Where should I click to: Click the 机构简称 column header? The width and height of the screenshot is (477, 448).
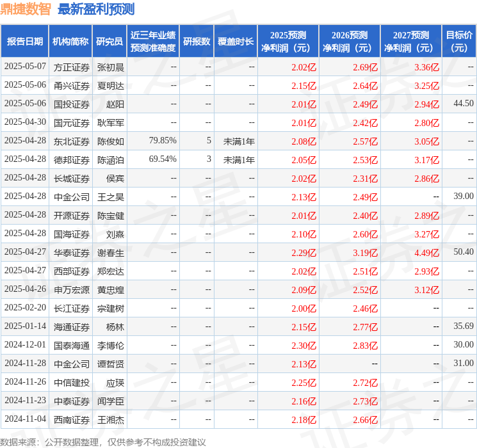pyautogui.click(x=70, y=42)
